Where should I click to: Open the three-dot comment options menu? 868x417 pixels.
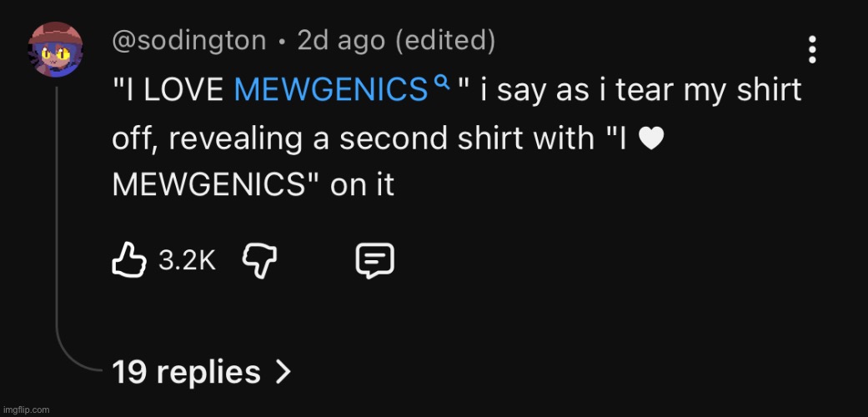(813, 50)
